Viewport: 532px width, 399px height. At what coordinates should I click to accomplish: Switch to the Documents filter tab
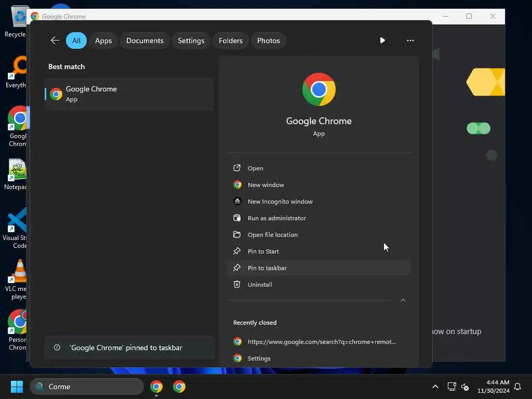pos(145,41)
